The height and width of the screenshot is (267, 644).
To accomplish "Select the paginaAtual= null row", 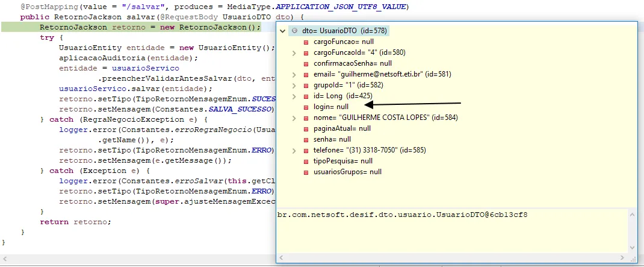I will pyautogui.click(x=342, y=129).
